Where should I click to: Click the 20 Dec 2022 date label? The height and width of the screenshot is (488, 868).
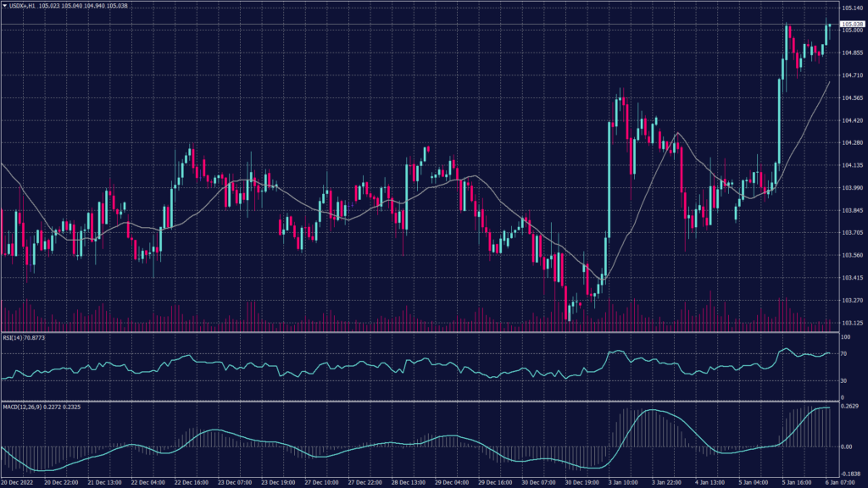pos(19,483)
